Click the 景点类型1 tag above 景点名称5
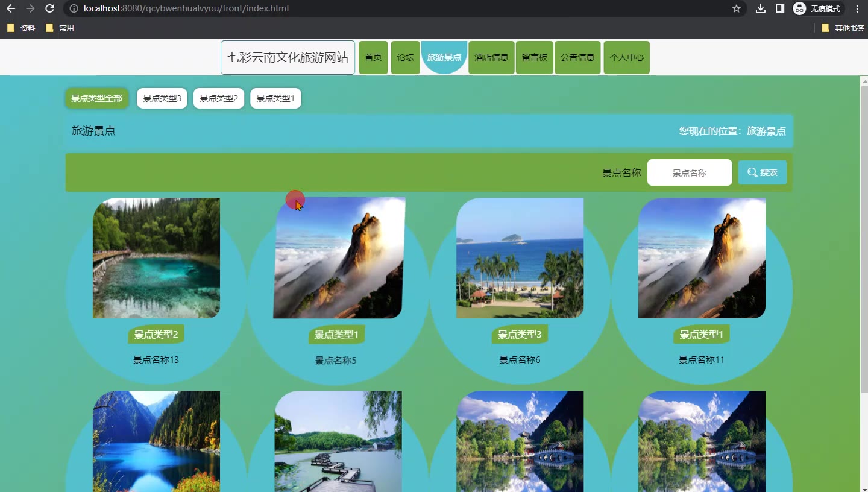 click(337, 335)
